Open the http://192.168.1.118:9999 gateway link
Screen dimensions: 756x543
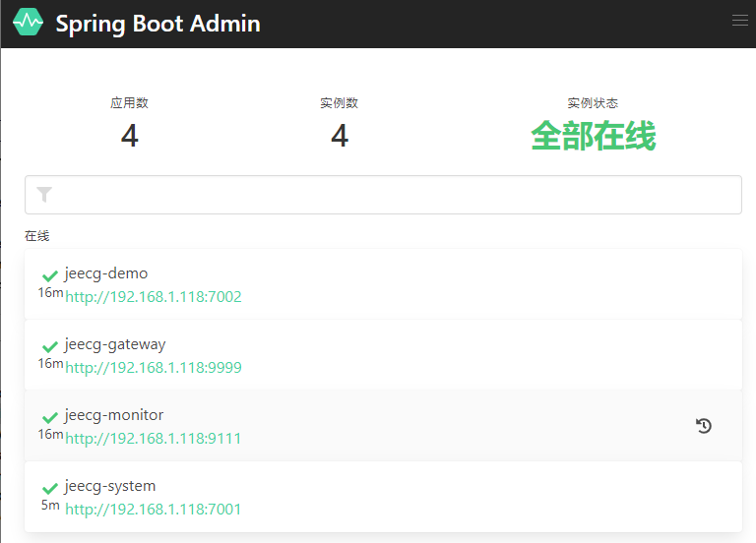(154, 368)
